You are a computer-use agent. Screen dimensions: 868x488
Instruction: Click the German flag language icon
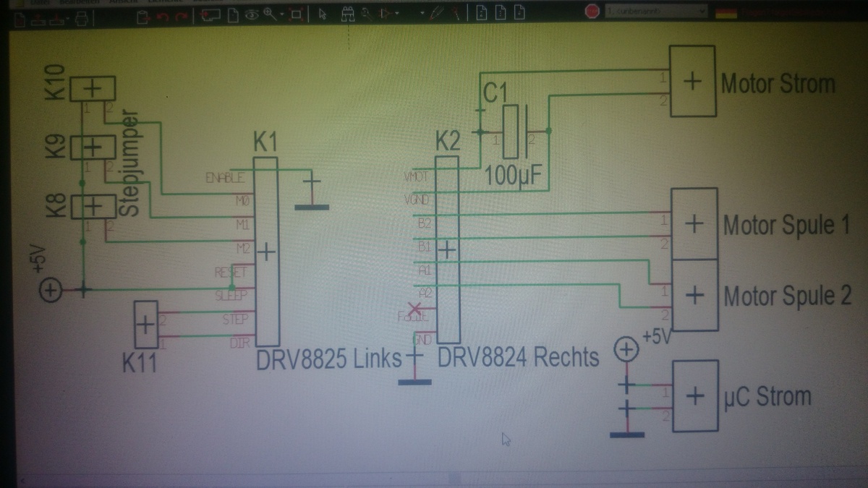[726, 13]
